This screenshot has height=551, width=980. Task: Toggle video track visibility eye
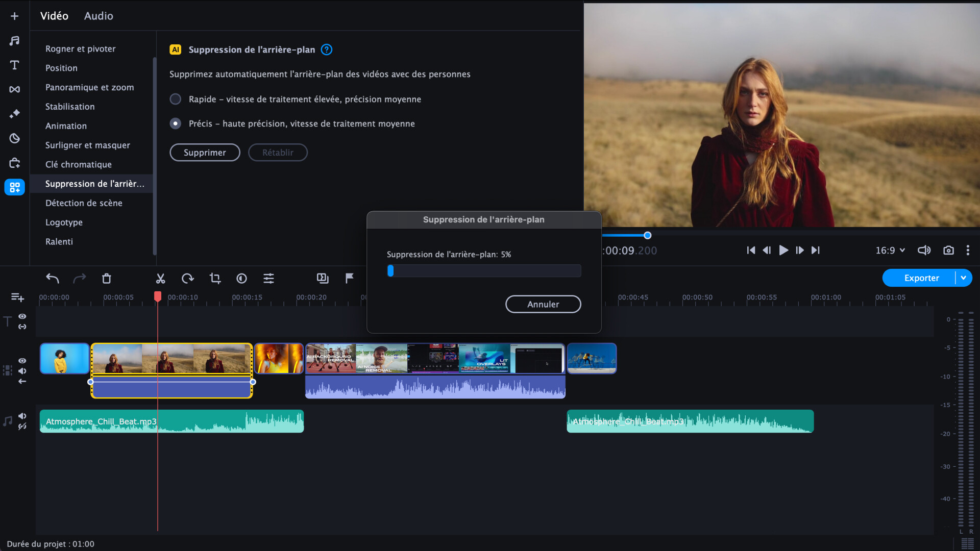(x=22, y=361)
